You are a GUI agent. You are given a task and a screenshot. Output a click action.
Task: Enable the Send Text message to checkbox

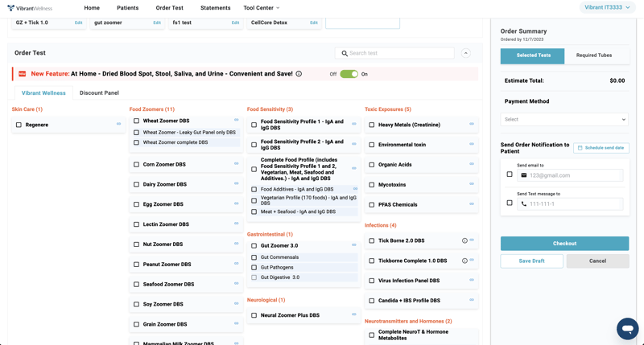[x=510, y=203]
